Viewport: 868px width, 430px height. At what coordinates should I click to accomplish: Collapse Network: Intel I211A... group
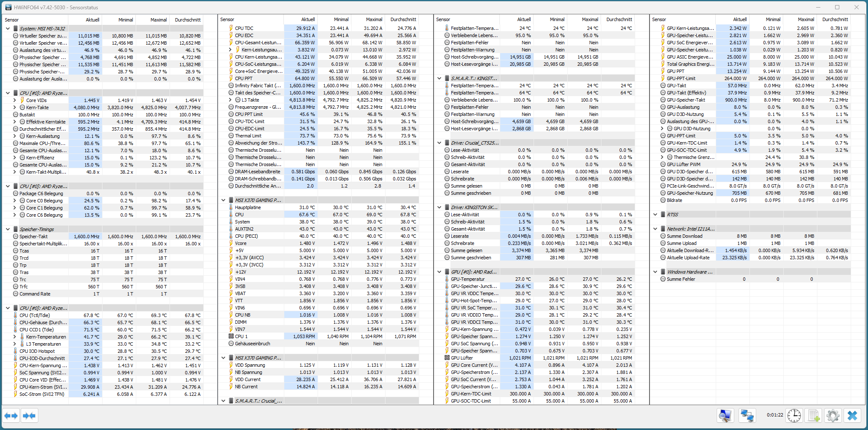(655, 229)
